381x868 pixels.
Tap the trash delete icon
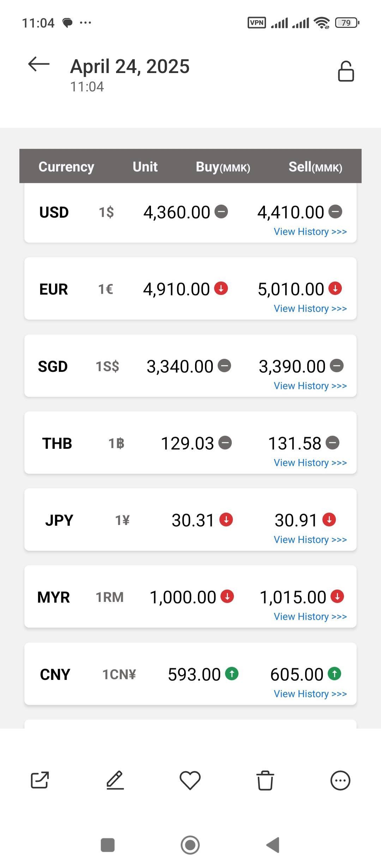pos(265,780)
